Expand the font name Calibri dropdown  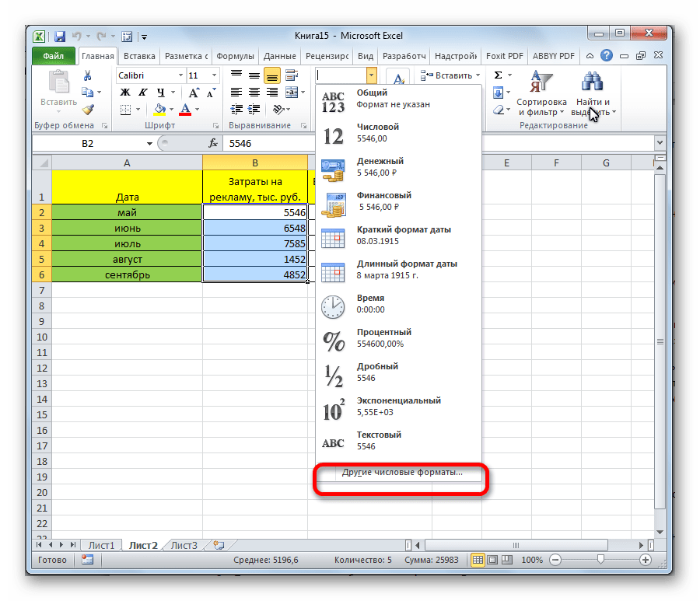(x=180, y=75)
